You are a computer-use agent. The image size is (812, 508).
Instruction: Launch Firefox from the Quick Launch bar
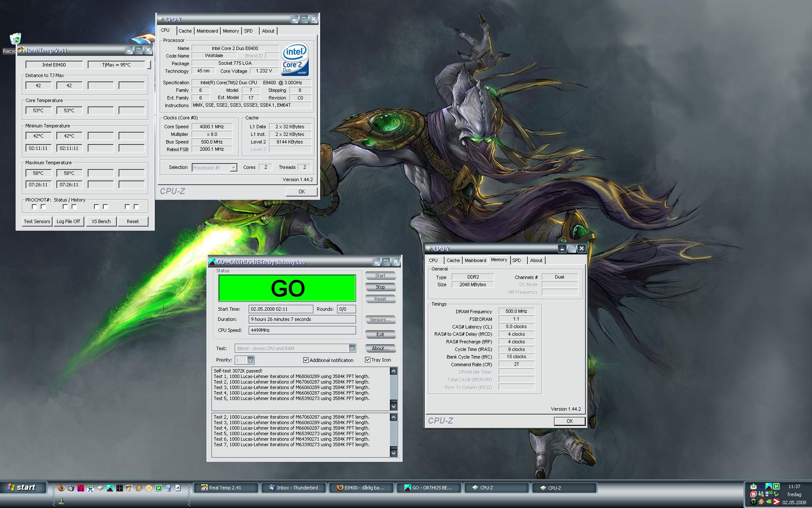[61, 488]
